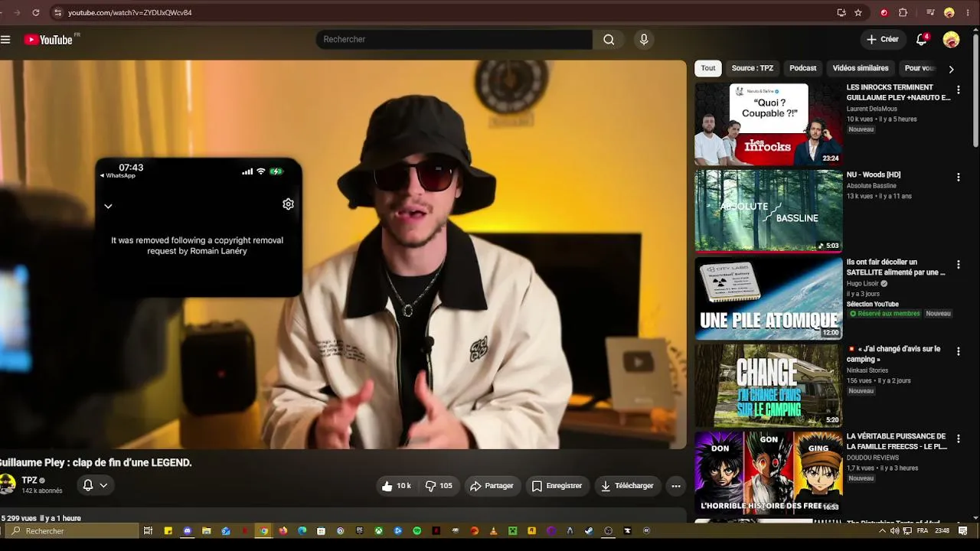980x551 pixels.
Task: Click the Laurent DelaMous channel name
Action: click(871, 109)
